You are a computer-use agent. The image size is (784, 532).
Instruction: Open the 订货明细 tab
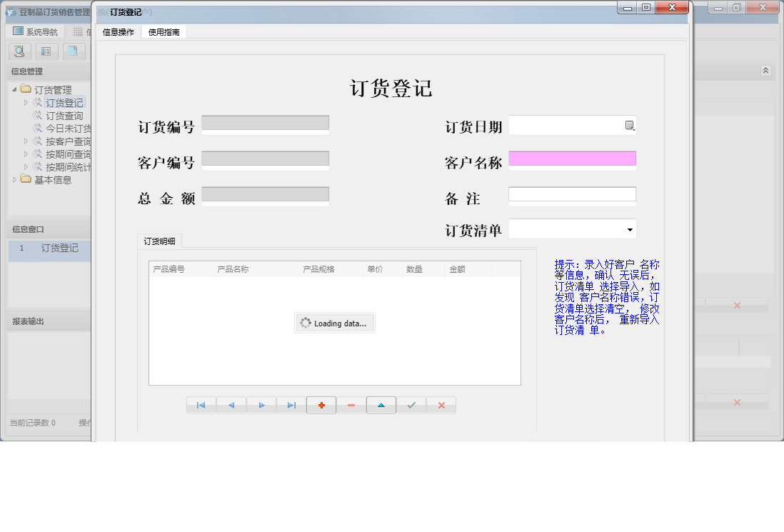(159, 241)
